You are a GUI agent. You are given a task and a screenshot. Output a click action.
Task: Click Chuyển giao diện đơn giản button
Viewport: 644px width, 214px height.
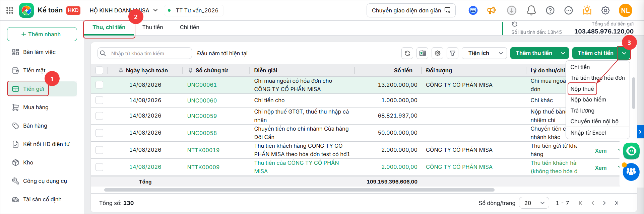(x=411, y=10)
